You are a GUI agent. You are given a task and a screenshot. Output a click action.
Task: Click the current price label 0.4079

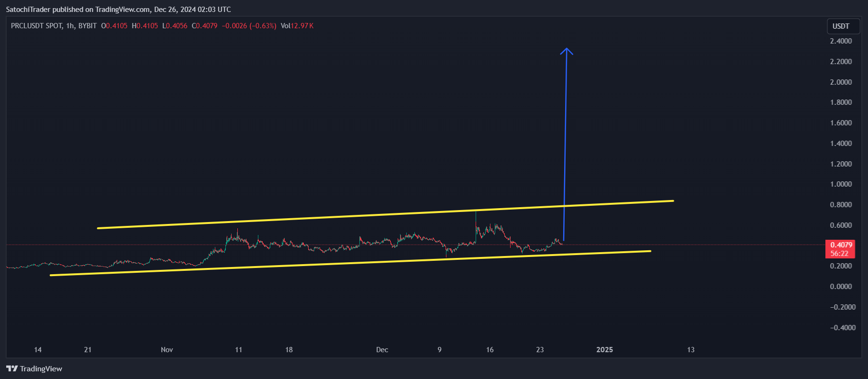pyautogui.click(x=842, y=245)
